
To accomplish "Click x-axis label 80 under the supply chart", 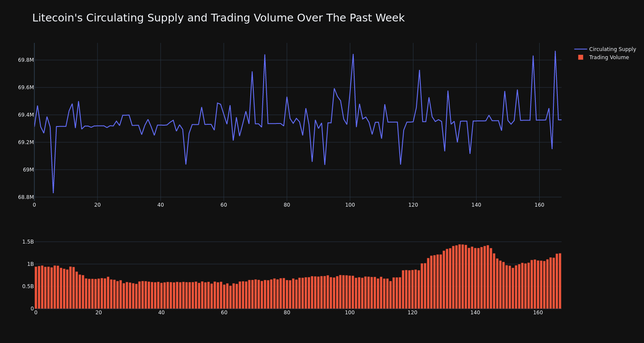I will click(287, 205).
